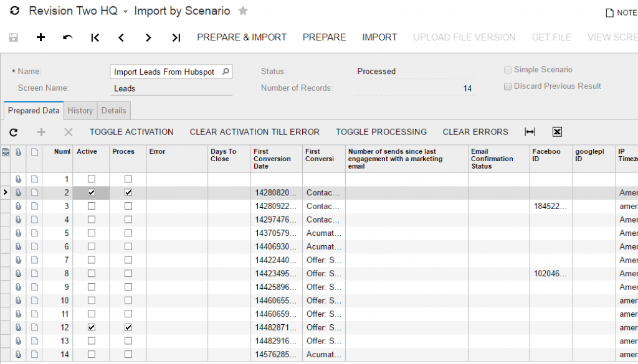Click the page refresh icon beside Revision Two HQ
Screen dimensions: 638x364
pos(15,11)
